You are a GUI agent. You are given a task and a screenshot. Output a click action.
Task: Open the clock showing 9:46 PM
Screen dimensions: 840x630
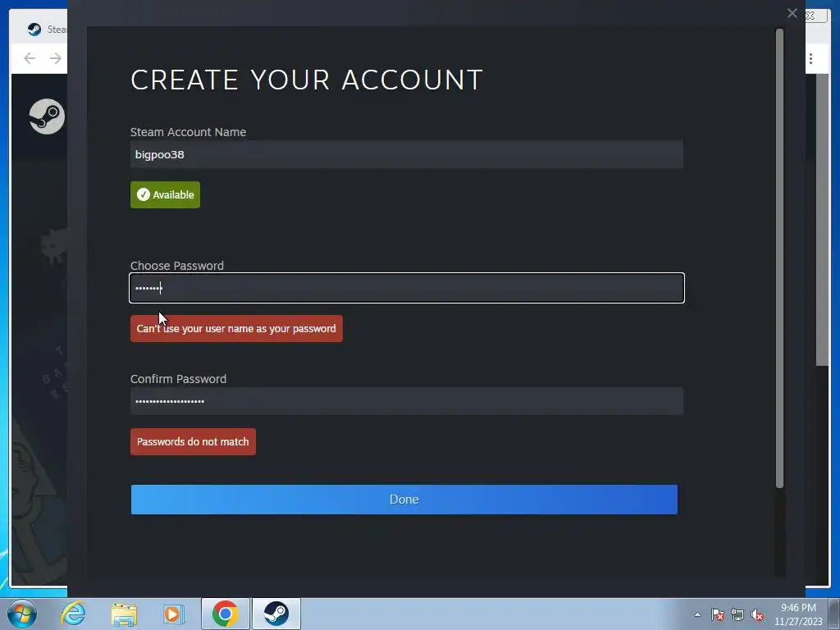pyautogui.click(x=798, y=614)
